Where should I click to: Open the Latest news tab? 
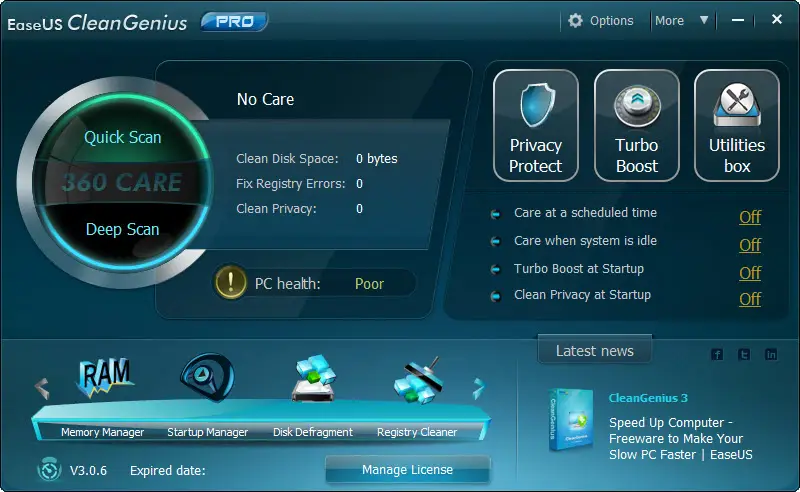(595, 350)
